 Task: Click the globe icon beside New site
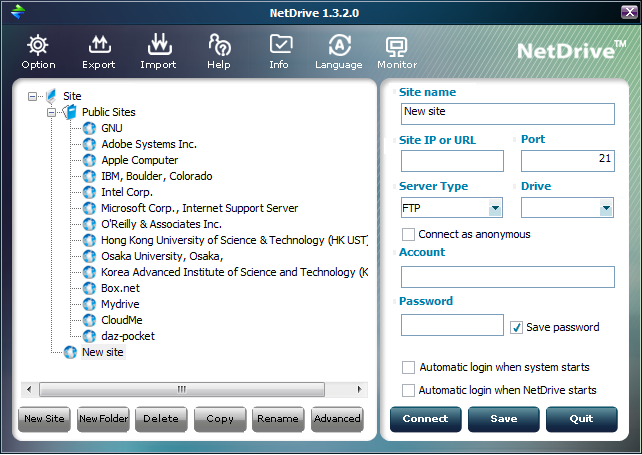point(70,352)
